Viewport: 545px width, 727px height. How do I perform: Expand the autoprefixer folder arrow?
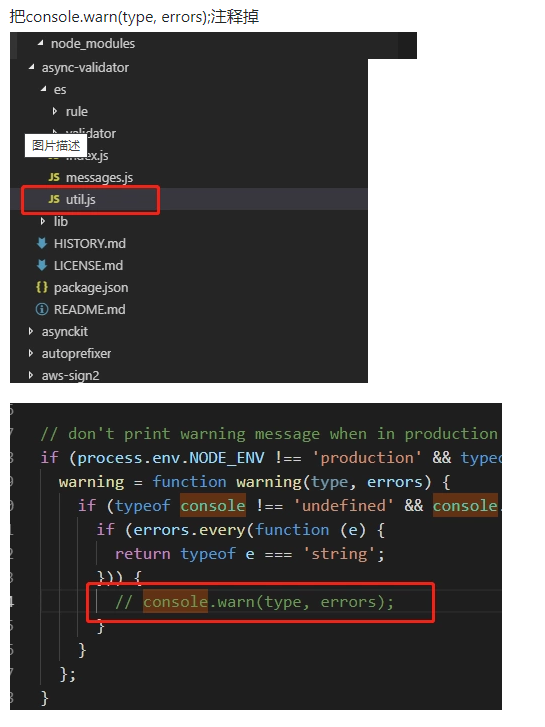[x=31, y=353]
